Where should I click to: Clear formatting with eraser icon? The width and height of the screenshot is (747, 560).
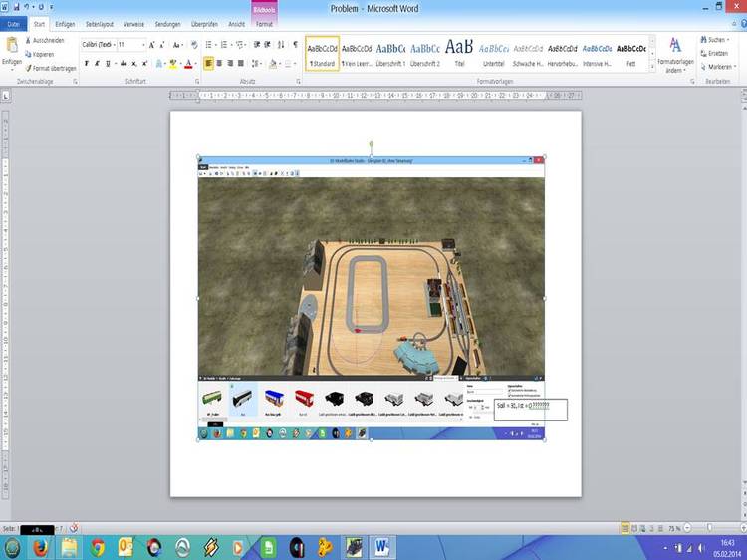click(x=194, y=45)
